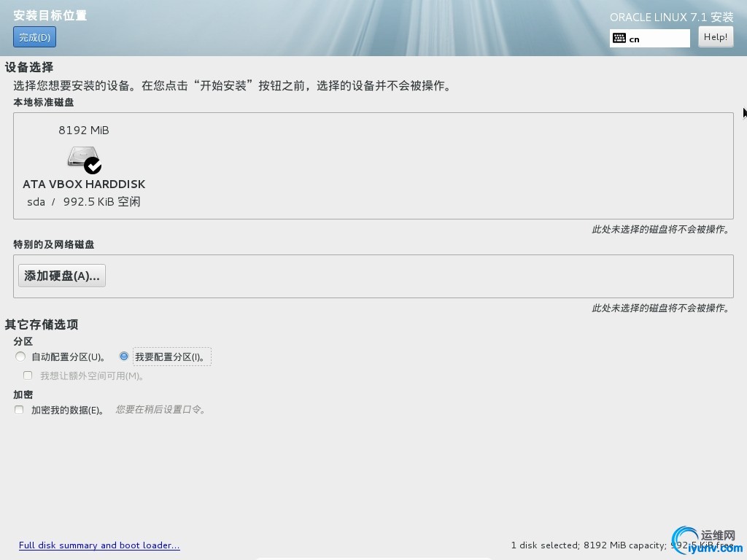
Task: Click 您要在稍后设置口令 hint text
Action: tap(160, 410)
